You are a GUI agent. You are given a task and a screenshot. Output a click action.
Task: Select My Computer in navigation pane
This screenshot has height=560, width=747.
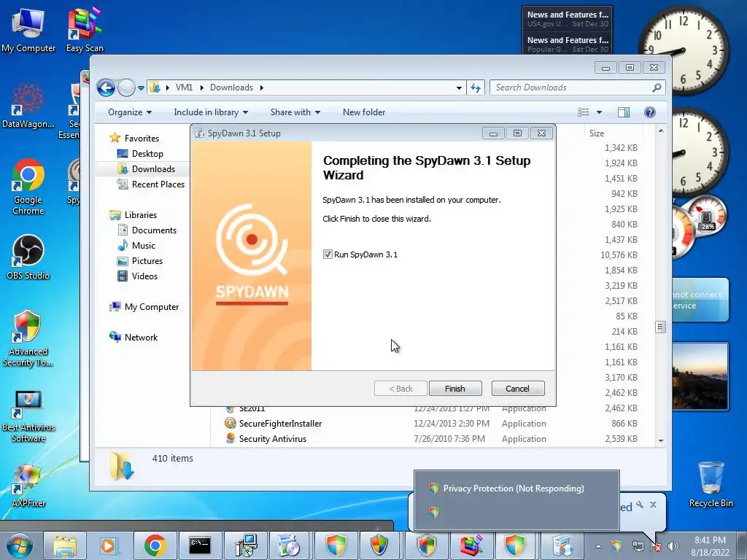pos(152,307)
